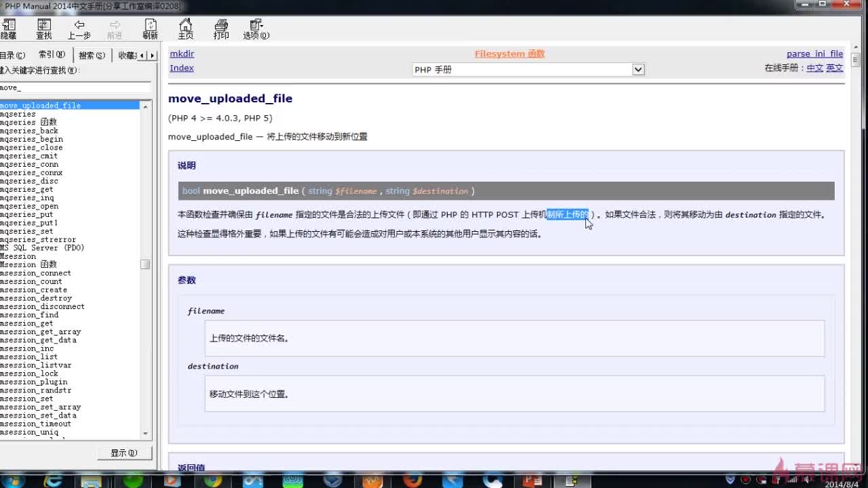
Task: Select mqseries_close in the index list
Action: (x=31, y=147)
